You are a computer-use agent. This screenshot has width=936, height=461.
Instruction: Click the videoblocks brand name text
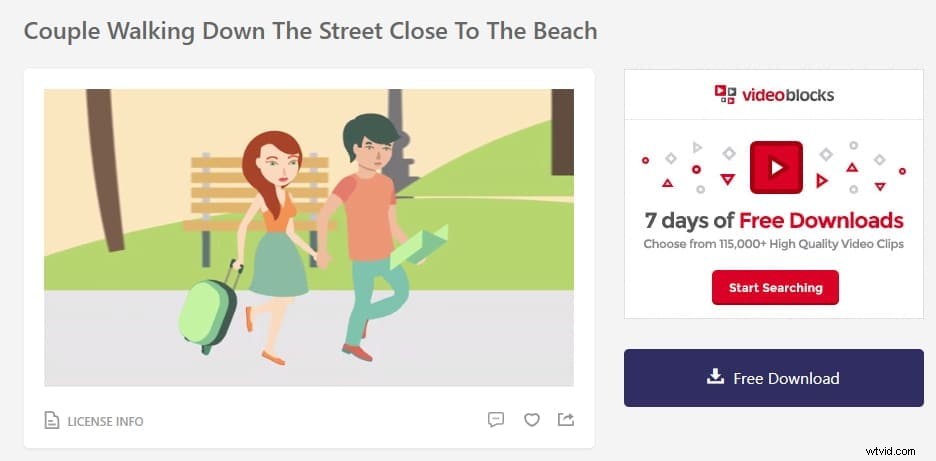pyautogui.click(x=787, y=95)
